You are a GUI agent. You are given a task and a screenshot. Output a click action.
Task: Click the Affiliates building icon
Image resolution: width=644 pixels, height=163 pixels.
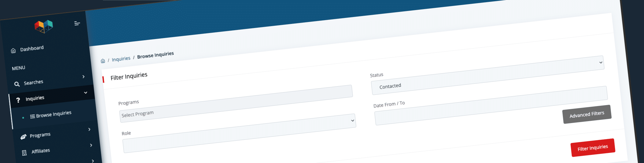coord(24,153)
